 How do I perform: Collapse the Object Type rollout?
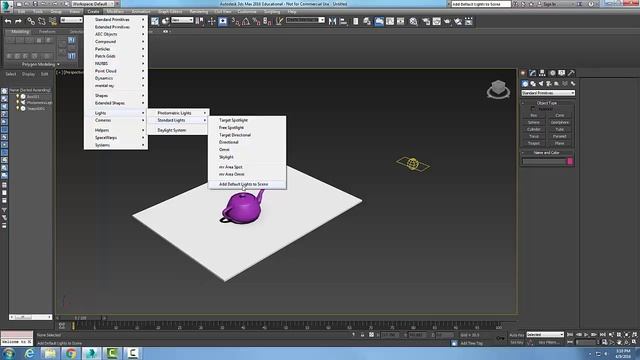click(547, 103)
